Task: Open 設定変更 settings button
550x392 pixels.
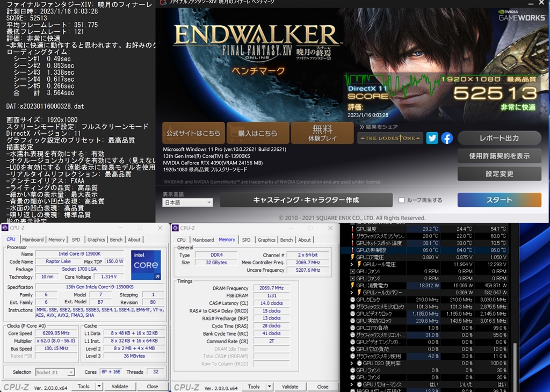Action: 499,173
